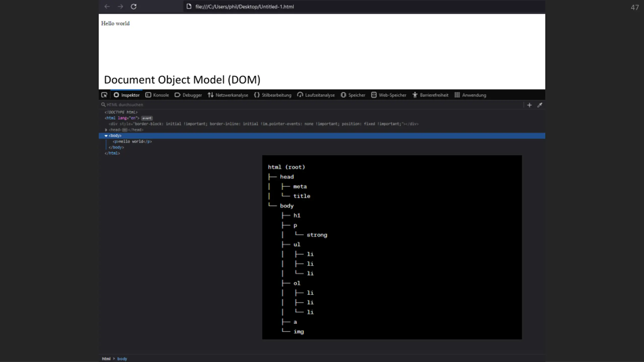This screenshot has height=362, width=644.
Task: Collapse the body element arrow
Action: click(106, 136)
